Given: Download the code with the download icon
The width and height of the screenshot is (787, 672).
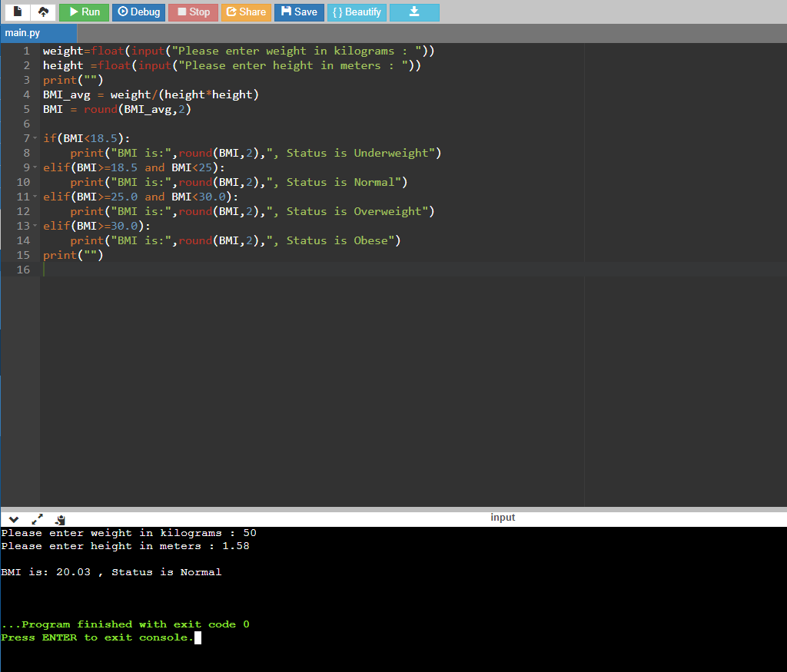Looking at the screenshot, I should (x=414, y=12).
